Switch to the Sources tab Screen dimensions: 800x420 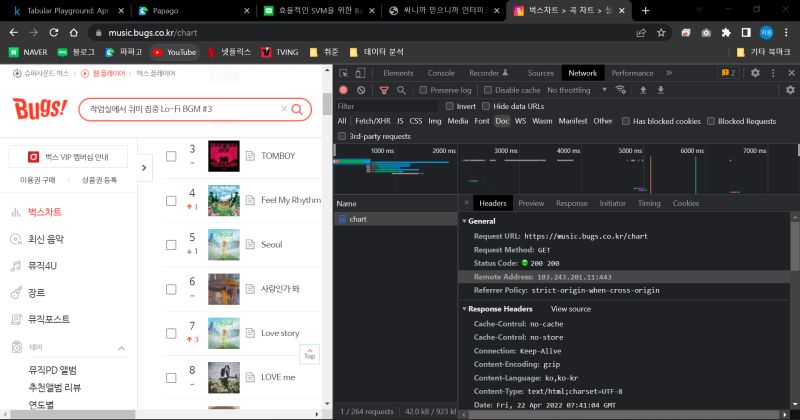click(x=541, y=73)
